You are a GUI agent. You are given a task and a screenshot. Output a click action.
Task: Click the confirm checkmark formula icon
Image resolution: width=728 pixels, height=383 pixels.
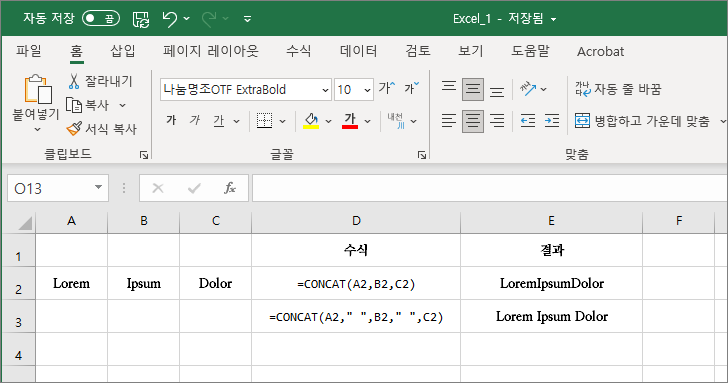tap(194, 188)
